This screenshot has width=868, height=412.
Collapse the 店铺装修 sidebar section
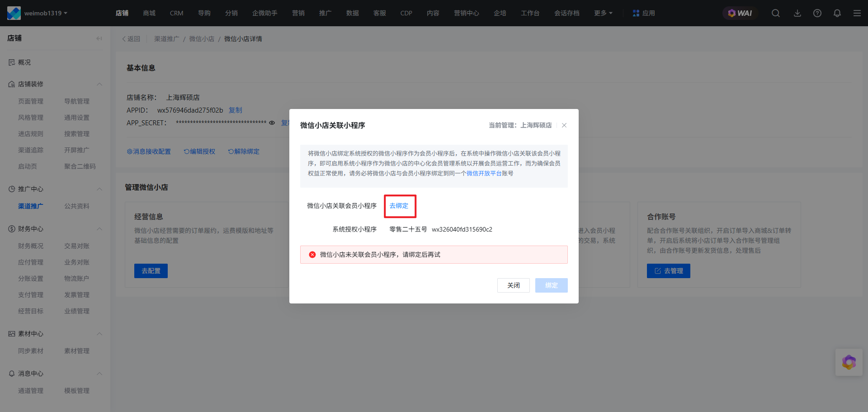pos(99,84)
